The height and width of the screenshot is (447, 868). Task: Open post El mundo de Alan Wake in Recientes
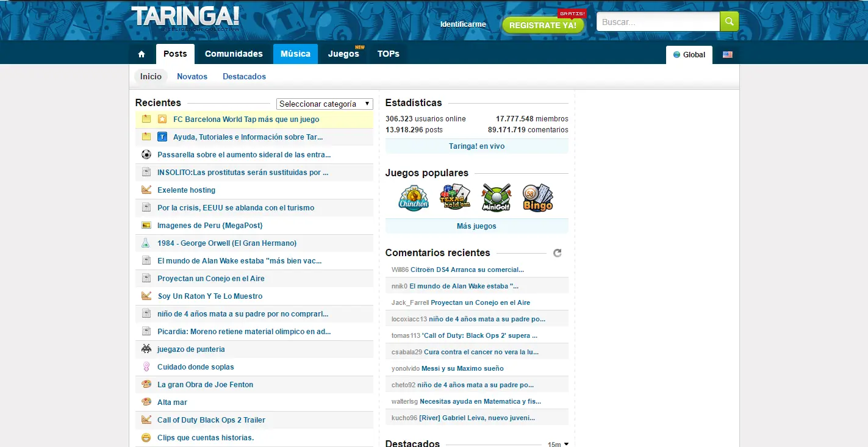tap(240, 260)
